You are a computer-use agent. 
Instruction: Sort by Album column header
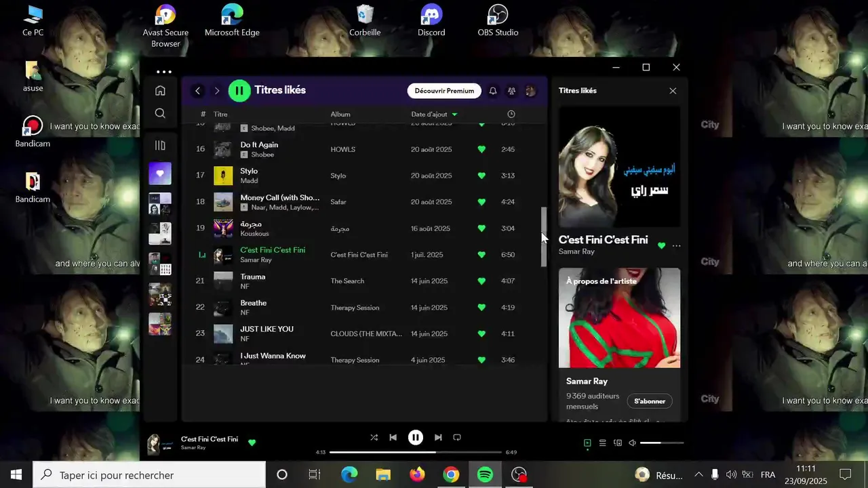340,114
